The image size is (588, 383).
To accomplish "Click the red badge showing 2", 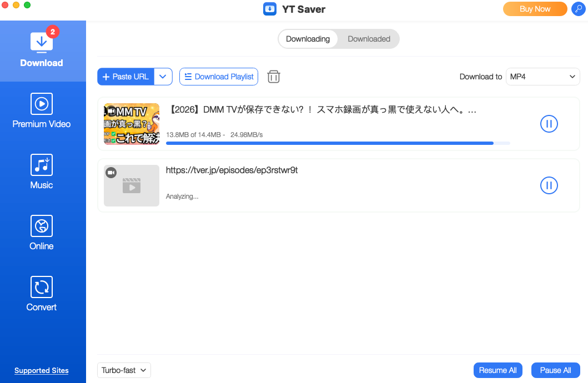I will (x=53, y=32).
